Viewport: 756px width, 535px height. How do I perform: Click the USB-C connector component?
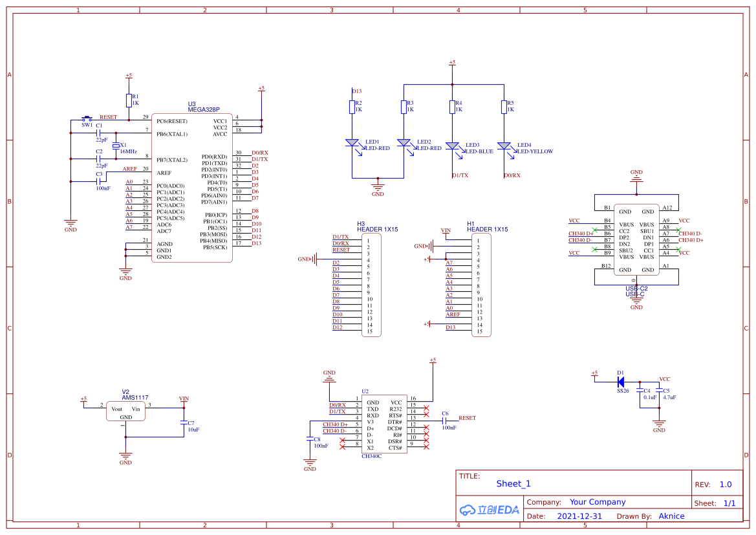636,240
